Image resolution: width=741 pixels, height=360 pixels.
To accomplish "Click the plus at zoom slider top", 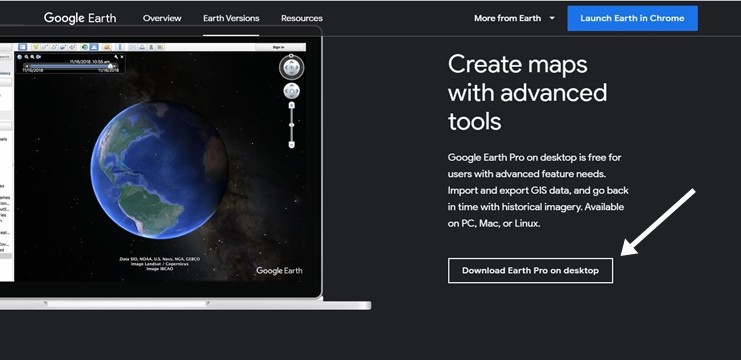I will coord(292,105).
